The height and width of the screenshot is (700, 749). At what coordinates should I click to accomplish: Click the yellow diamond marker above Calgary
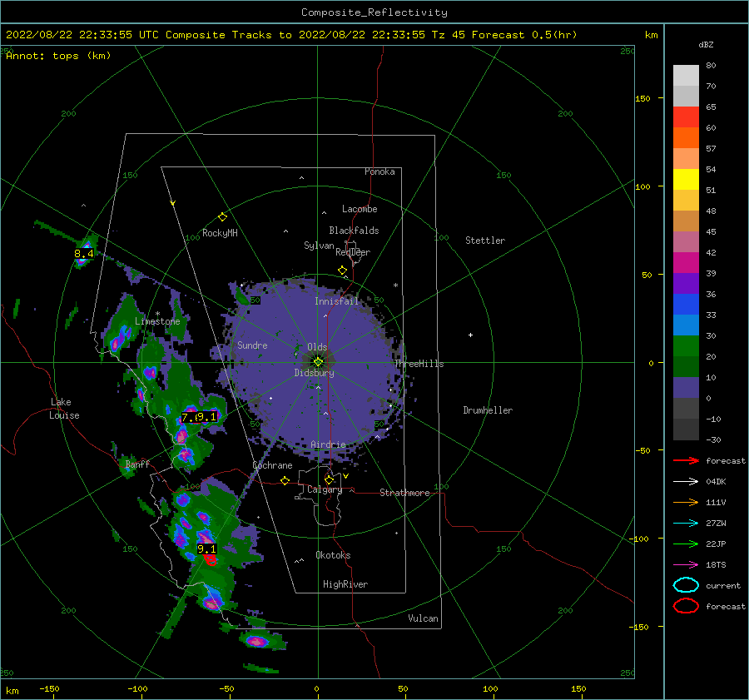tap(329, 479)
